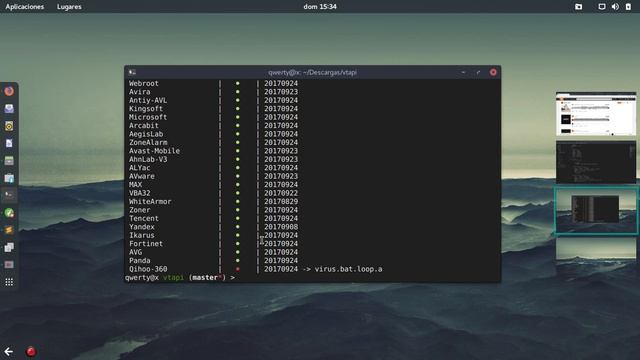Screen dimensions: 640x360
Task: Click the 'Tencent' text
Action: click(x=144, y=218)
